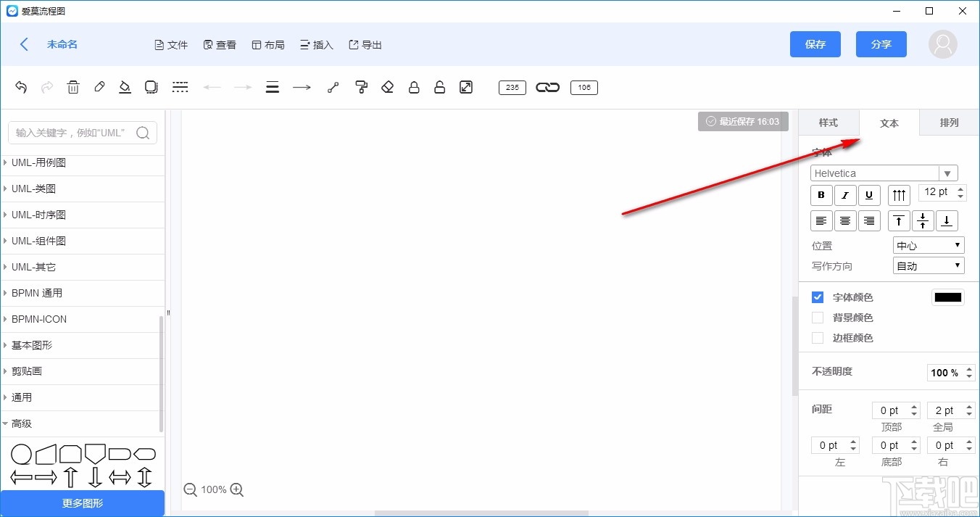Align text to the left
The width and height of the screenshot is (980, 517).
821,220
